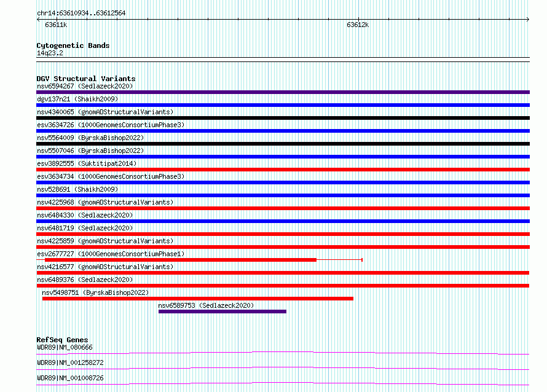Click the esv3892555 (Suktitipat2014) label
The image size is (547, 392).
tap(87, 163)
